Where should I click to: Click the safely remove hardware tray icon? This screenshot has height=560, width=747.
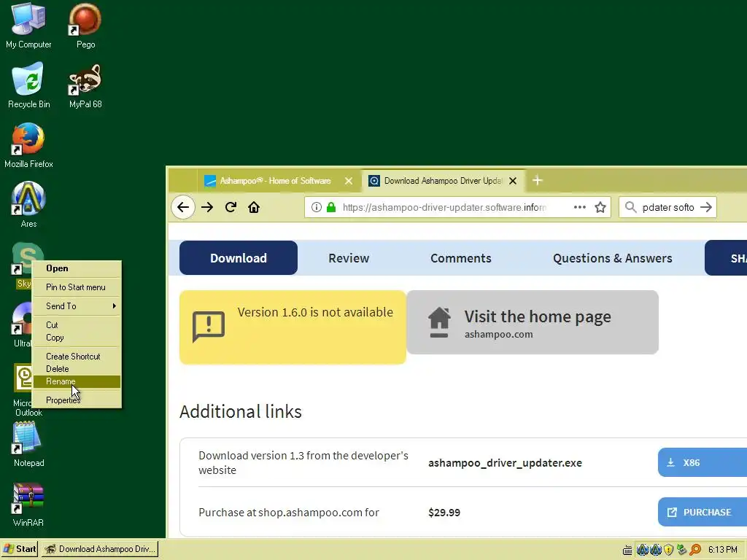point(682,550)
